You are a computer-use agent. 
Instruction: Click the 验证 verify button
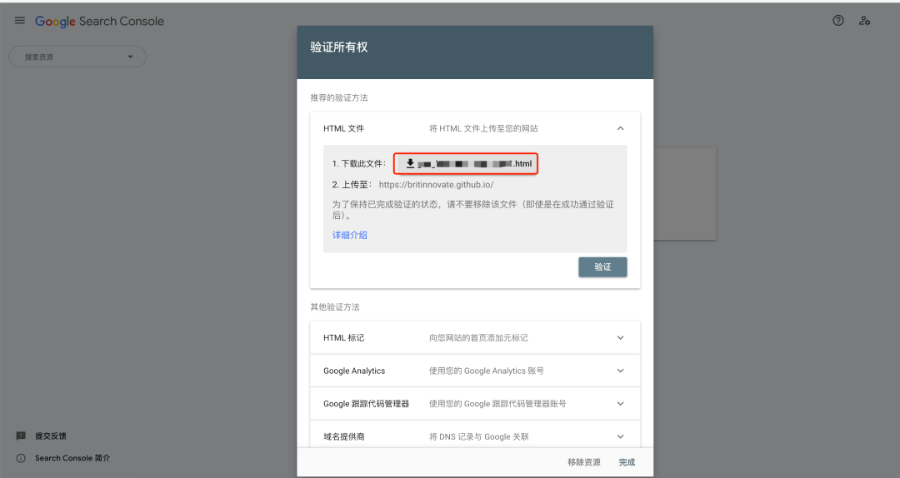(603, 267)
